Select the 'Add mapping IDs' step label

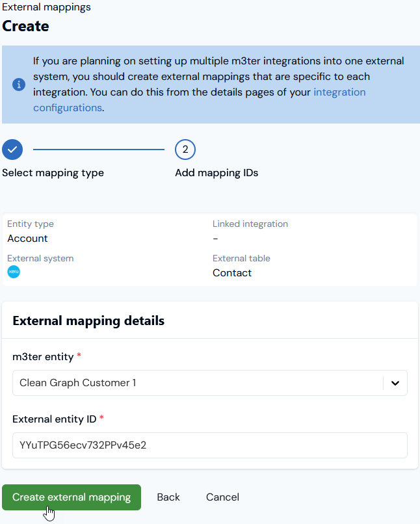tap(217, 173)
